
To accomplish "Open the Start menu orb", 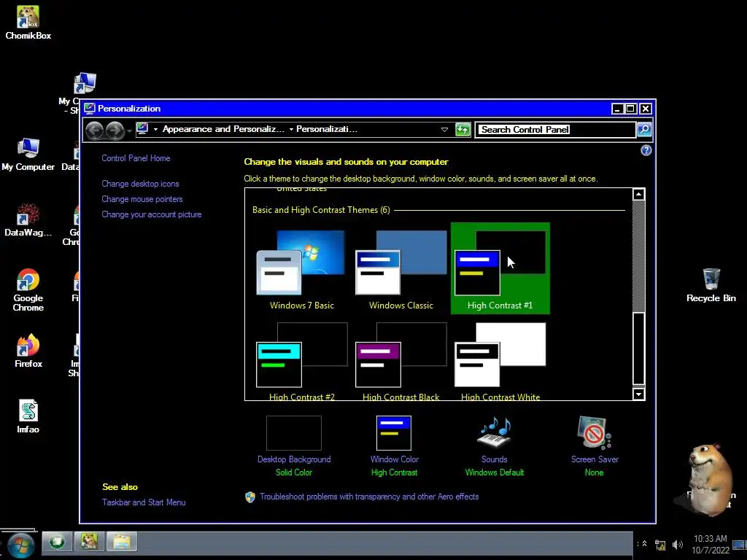I will [20, 545].
